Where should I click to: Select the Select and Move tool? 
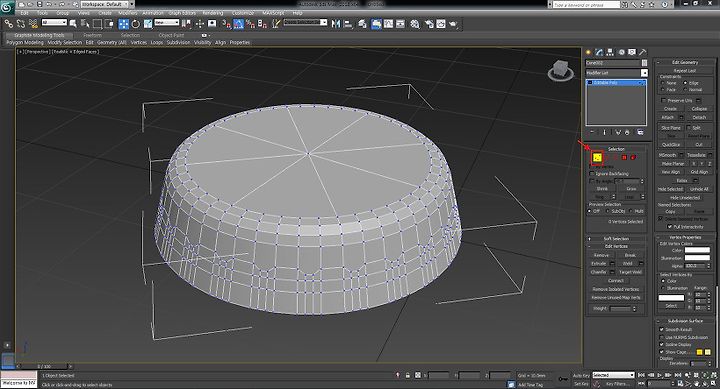(124, 23)
